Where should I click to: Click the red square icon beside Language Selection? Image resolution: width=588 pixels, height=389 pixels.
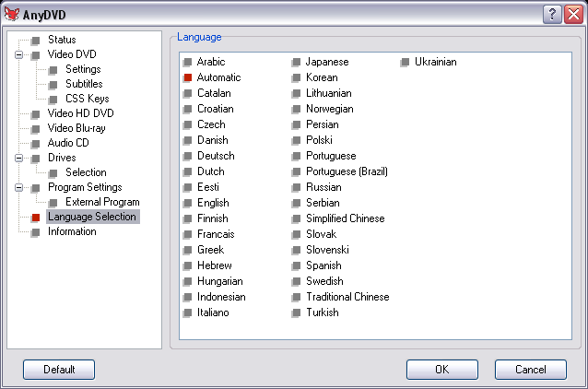point(36,218)
